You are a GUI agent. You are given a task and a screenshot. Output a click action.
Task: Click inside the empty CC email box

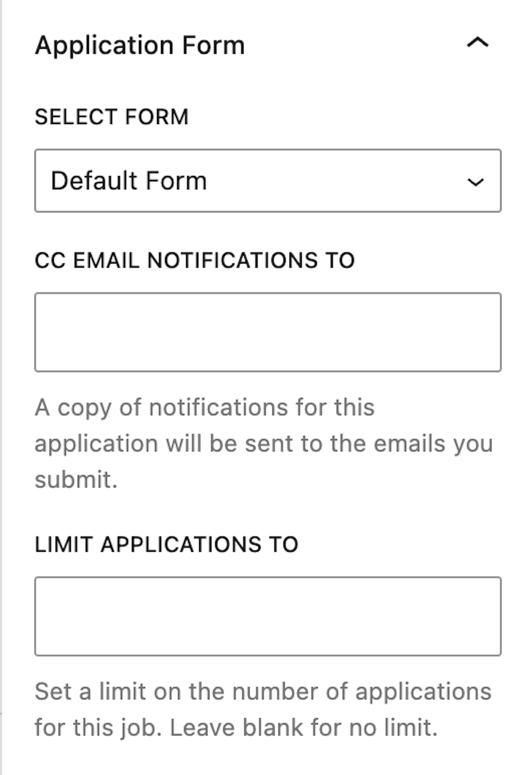(x=268, y=332)
